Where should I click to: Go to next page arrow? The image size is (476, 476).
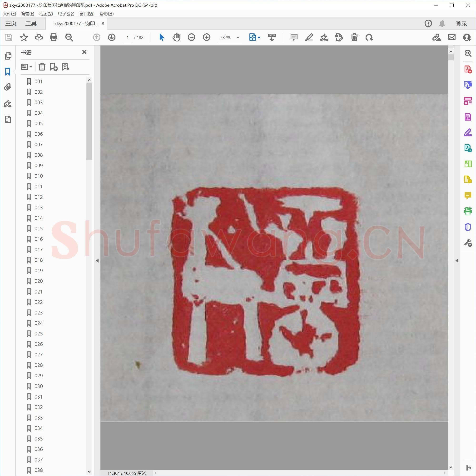(x=112, y=37)
